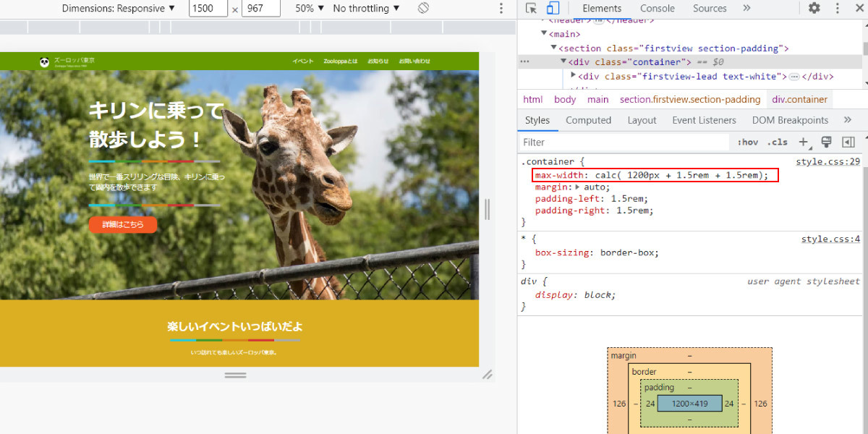Collapse the section firstview node

coord(554,48)
